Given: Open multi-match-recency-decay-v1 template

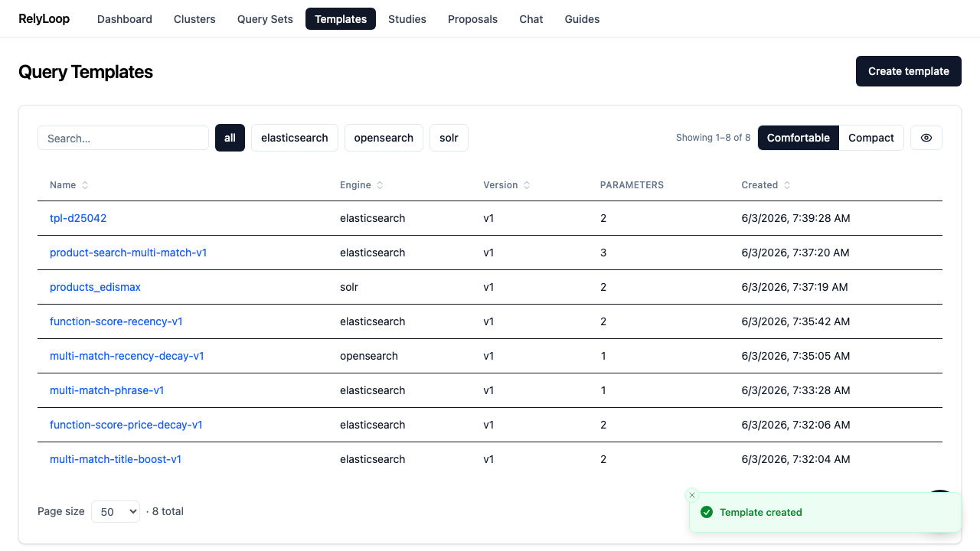Looking at the screenshot, I should pyautogui.click(x=127, y=356).
